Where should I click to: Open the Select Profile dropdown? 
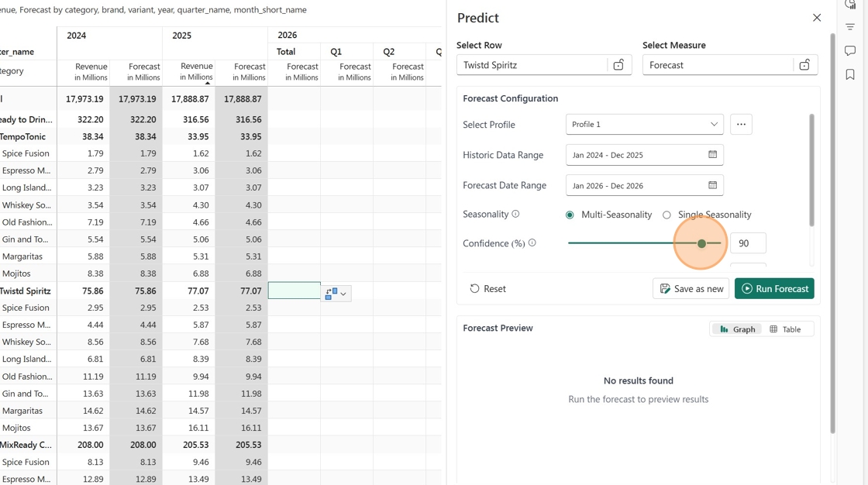(644, 124)
